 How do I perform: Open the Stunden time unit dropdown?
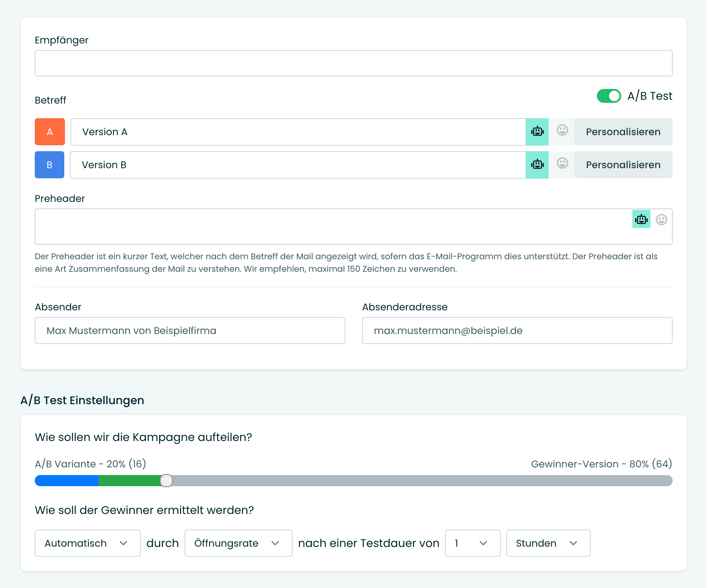(548, 543)
